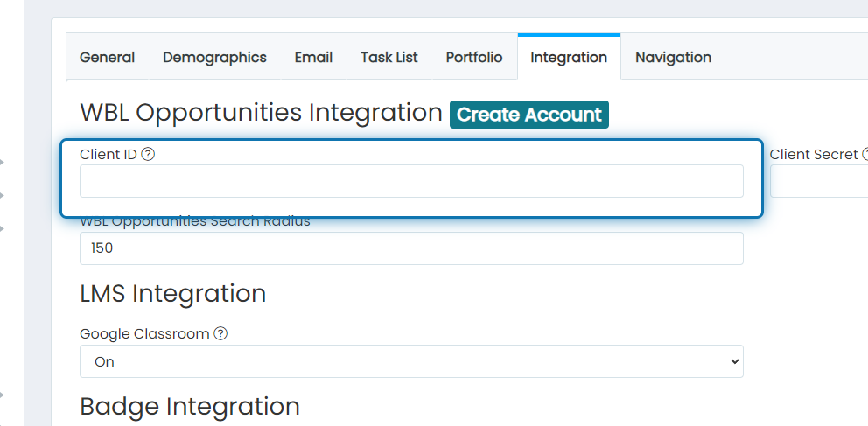Click the Google Classroom label text

tap(144, 333)
